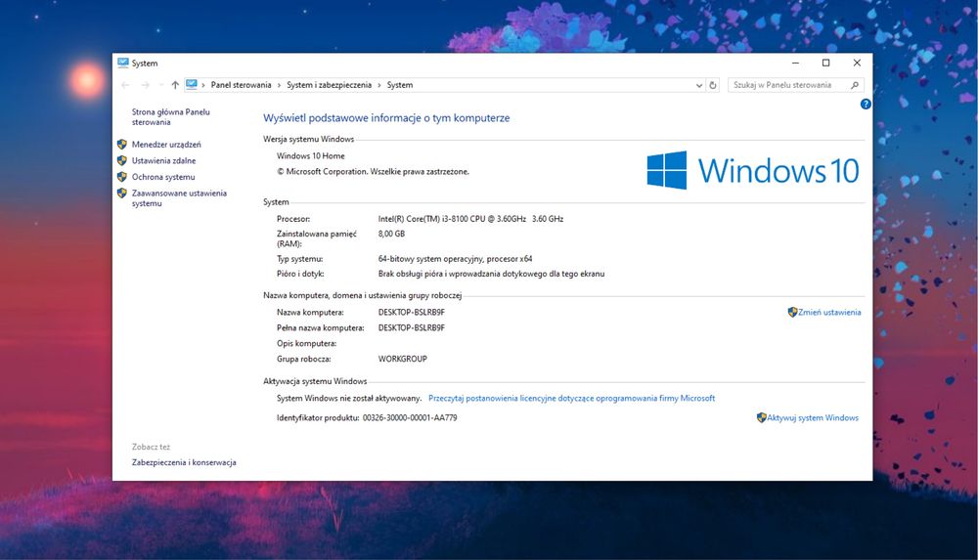Open address bar history dropdown
Image resolution: width=978 pixels, height=560 pixels.
click(699, 85)
